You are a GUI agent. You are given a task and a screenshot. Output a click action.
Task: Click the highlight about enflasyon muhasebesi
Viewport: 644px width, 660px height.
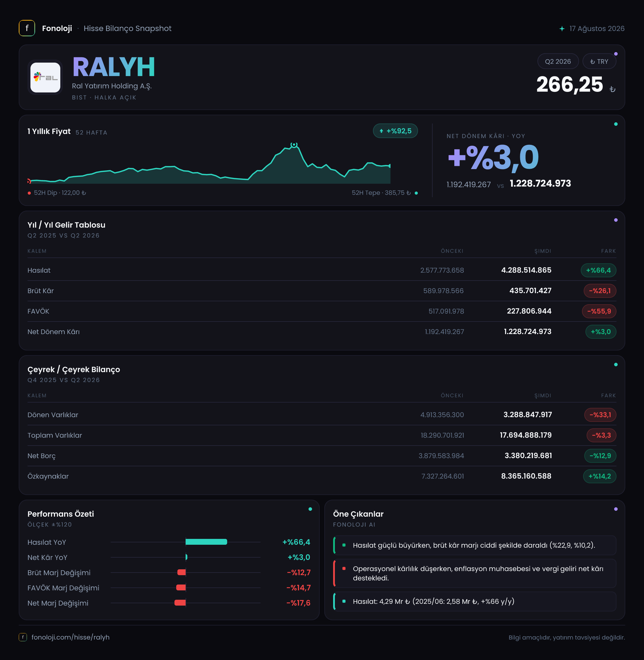(x=475, y=573)
